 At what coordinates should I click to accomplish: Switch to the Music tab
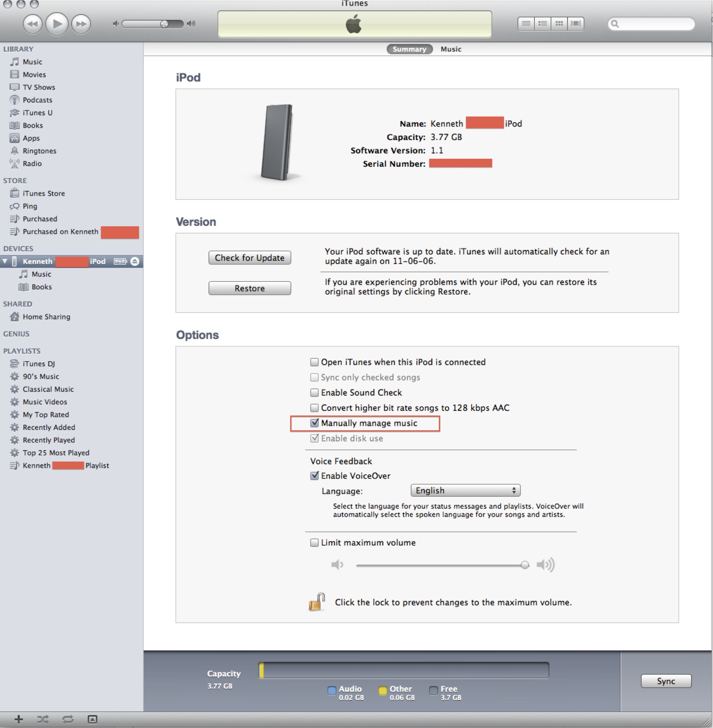pos(451,49)
